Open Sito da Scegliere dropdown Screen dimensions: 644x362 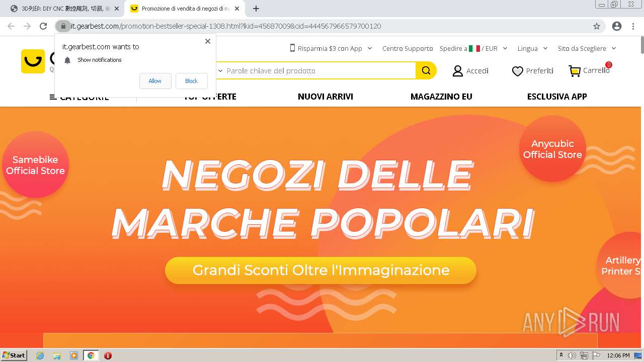click(x=587, y=48)
